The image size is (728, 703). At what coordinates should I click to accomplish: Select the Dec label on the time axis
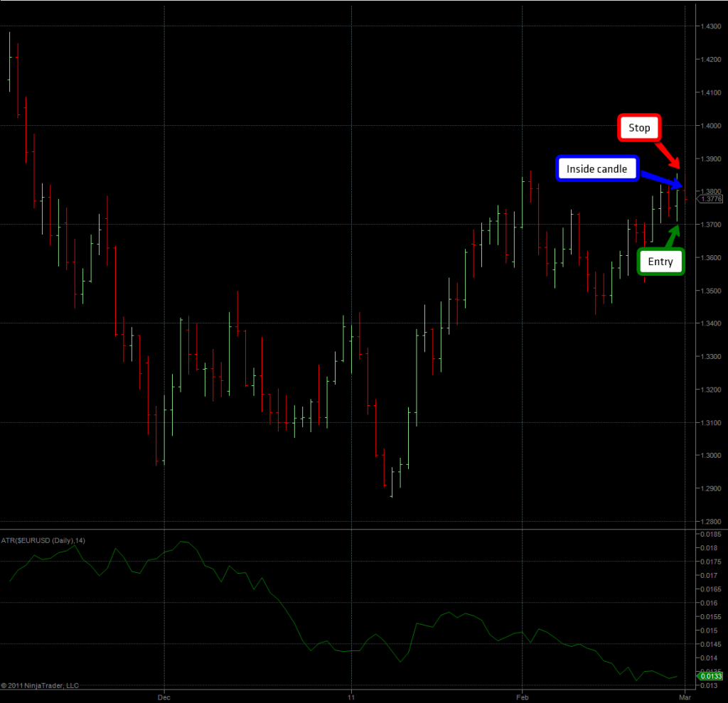164,697
